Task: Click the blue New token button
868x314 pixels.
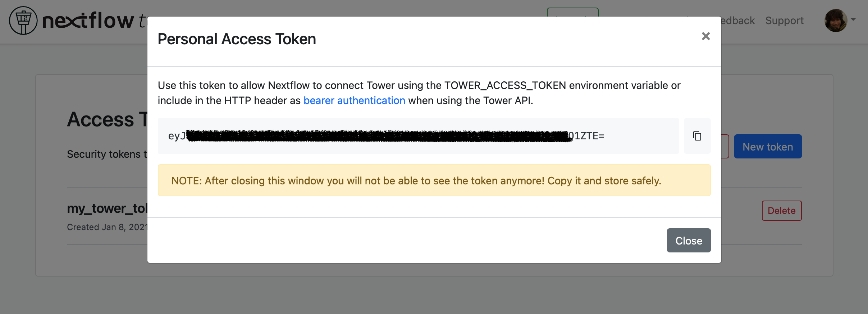Action: pos(768,147)
